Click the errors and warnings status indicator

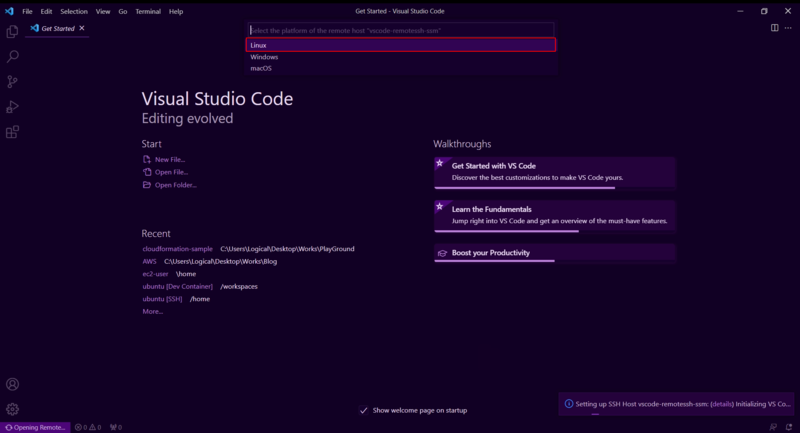click(x=88, y=427)
